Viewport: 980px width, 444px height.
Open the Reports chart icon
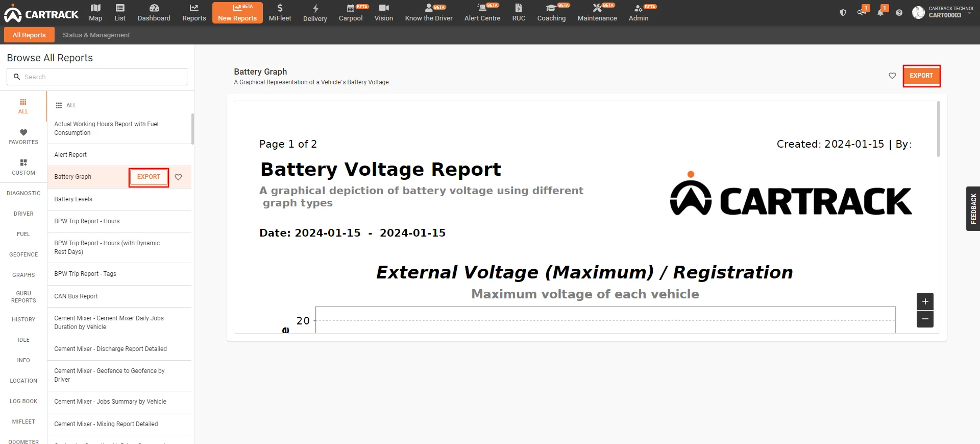194,8
